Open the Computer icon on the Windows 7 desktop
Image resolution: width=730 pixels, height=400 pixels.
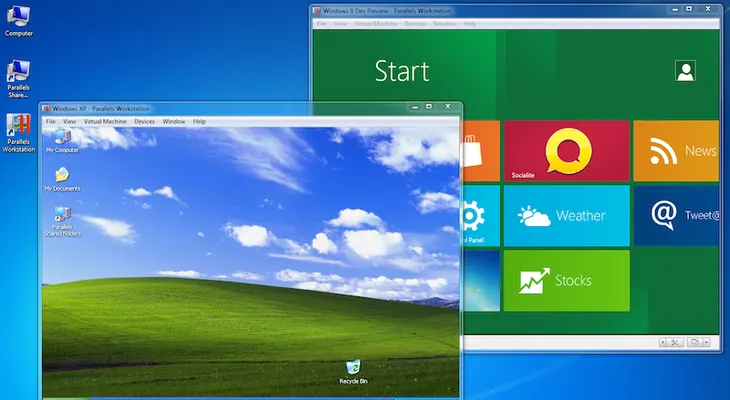click(19, 21)
